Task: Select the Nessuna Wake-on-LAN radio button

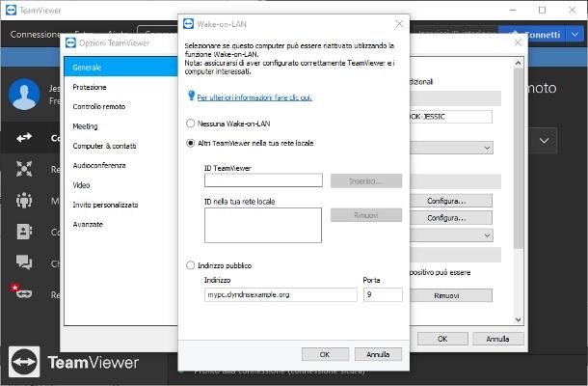Action: click(191, 124)
